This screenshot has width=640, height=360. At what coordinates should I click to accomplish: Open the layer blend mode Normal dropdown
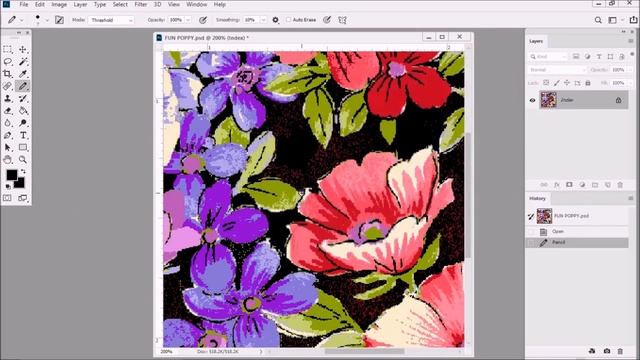pyautogui.click(x=557, y=70)
